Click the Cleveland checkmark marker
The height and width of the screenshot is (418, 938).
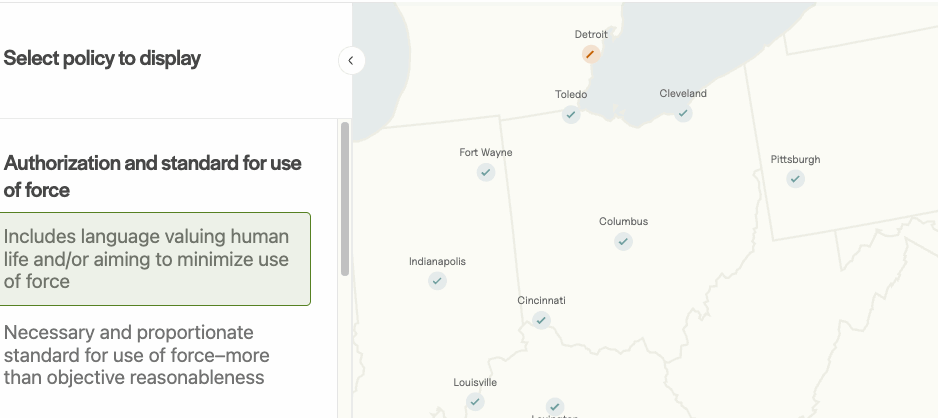(683, 113)
